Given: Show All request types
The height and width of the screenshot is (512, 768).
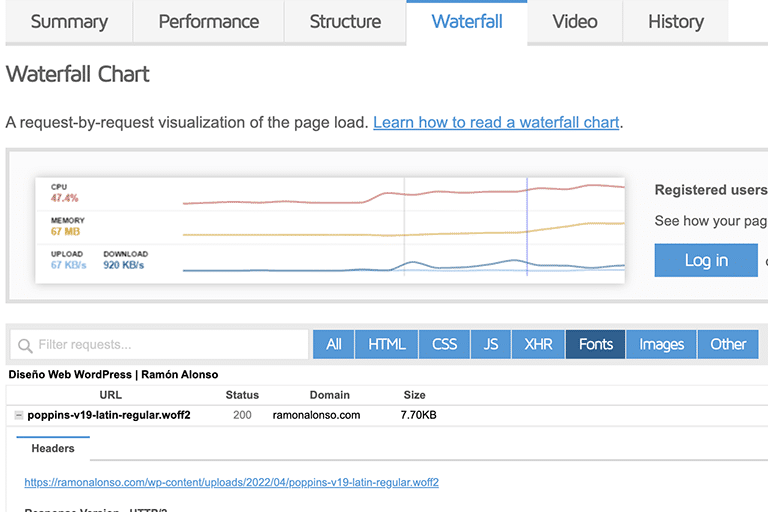Looking at the screenshot, I should tap(334, 344).
